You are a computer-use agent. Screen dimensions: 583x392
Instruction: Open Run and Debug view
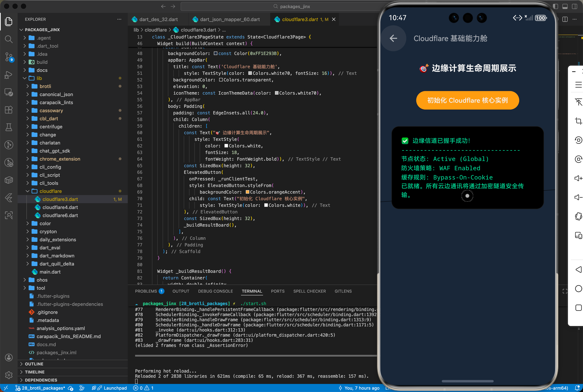(x=9, y=74)
